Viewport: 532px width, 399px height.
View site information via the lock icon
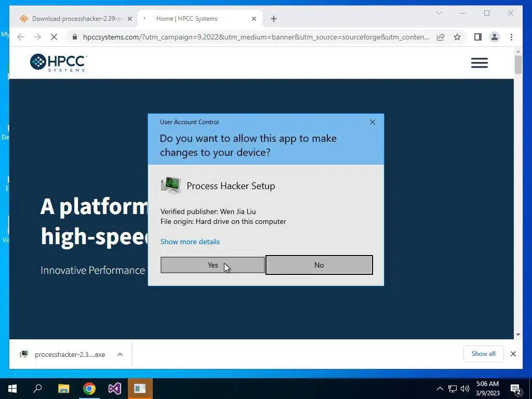[75, 37]
